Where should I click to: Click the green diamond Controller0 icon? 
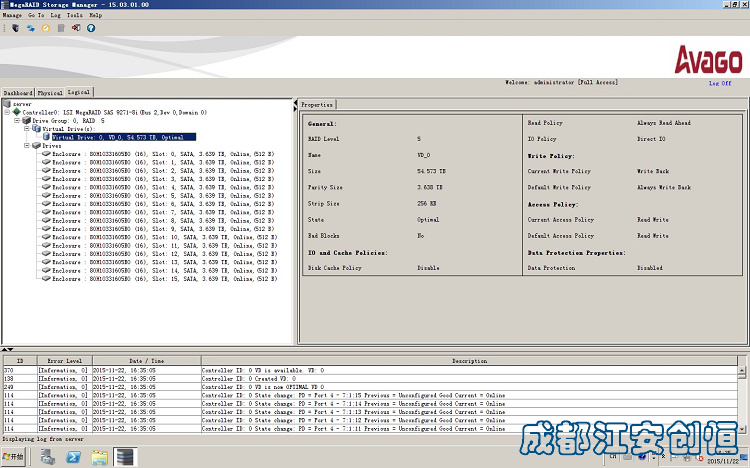pos(17,112)
